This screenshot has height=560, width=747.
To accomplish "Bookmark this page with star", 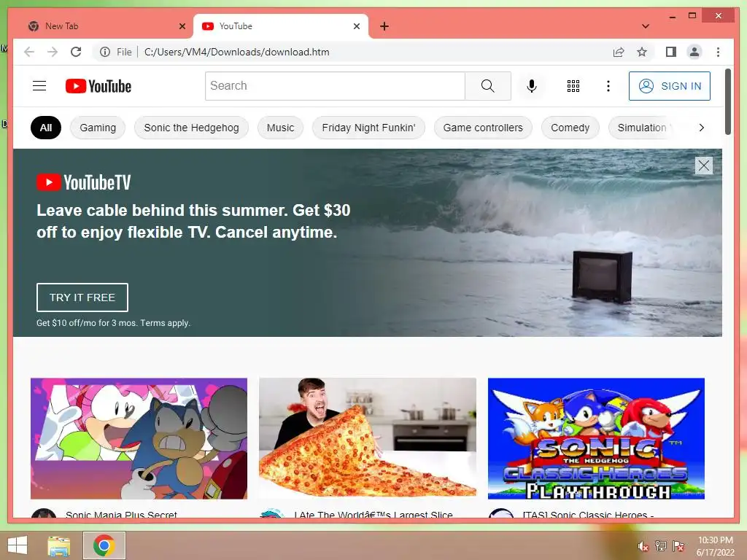I will pyautogui.click(x=642, y=52).
